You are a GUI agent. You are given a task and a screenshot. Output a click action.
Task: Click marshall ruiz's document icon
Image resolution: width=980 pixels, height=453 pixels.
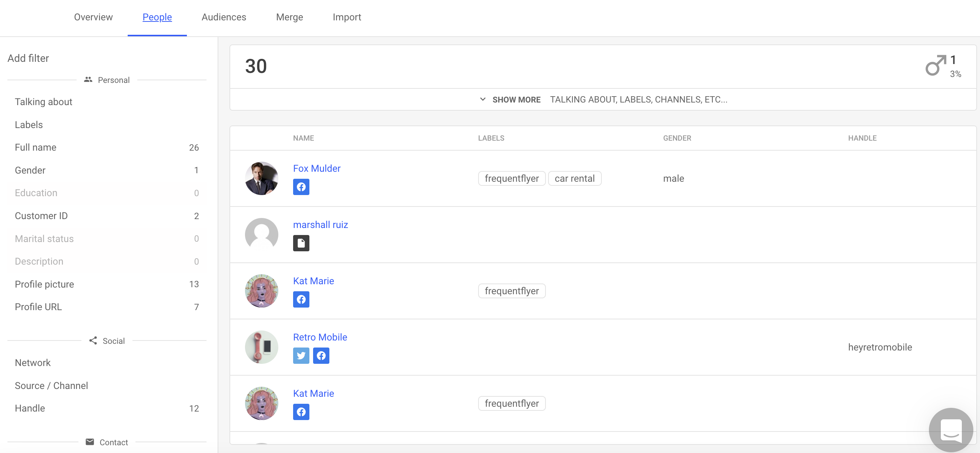[x=301, y=242]
